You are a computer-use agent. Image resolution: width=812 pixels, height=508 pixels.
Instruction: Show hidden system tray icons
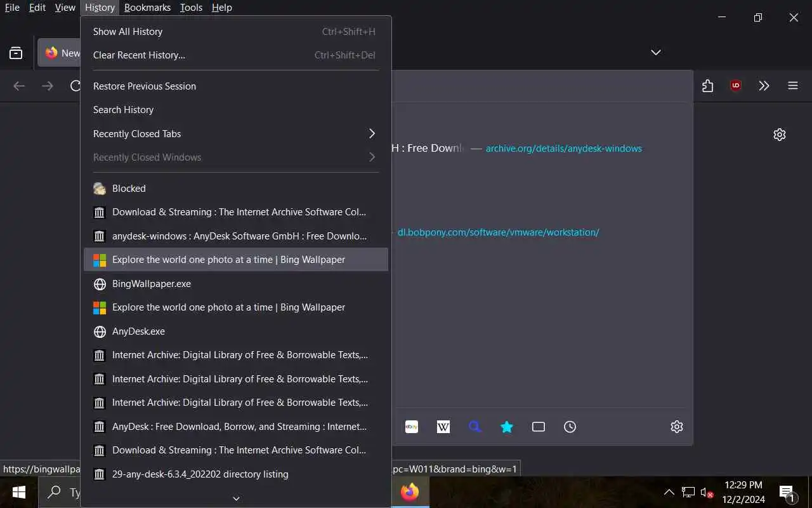(669, 492)
